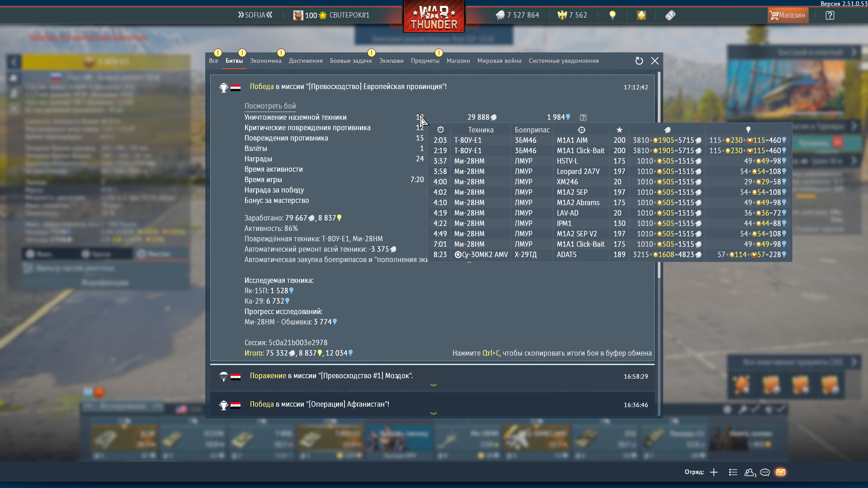Image resolution: width=868 pixels, height=488 pixels.
Task: Open the СВИТЕРОК#1 player profile
Action: (x=349, y=15)
